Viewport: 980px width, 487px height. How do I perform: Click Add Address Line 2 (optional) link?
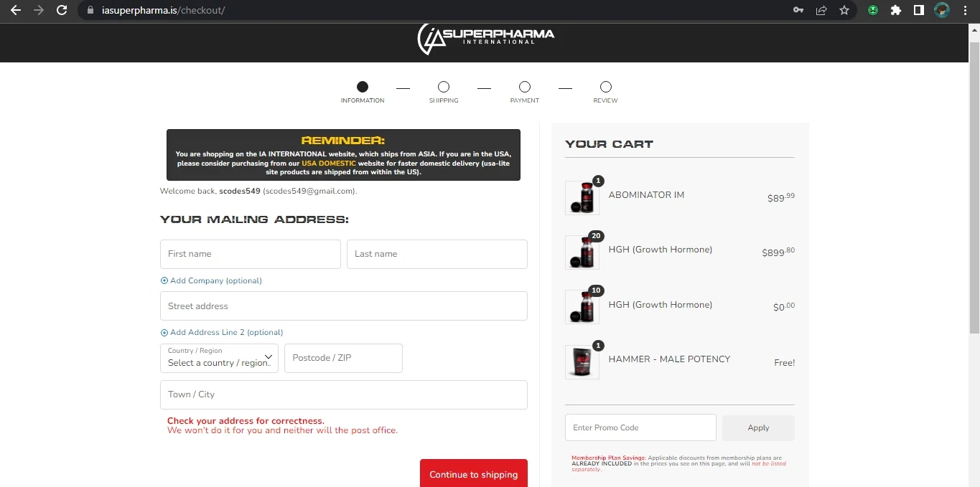click(227, 333)
